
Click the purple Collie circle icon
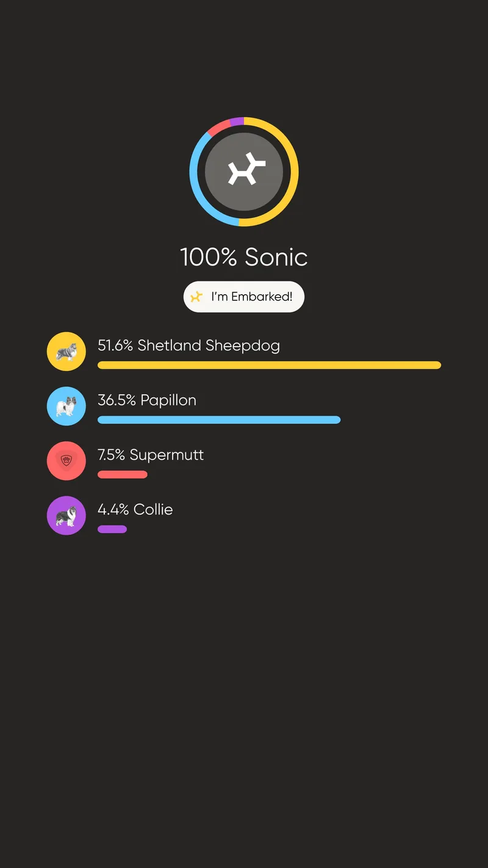66,515
